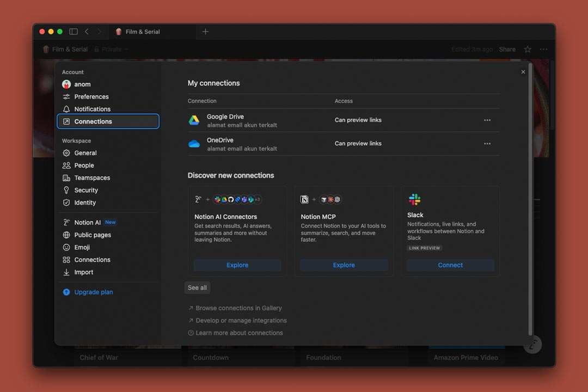Click the Public pages globe icon
The width and height of the screenshot is (588, 392).
[x=66, y=235]
